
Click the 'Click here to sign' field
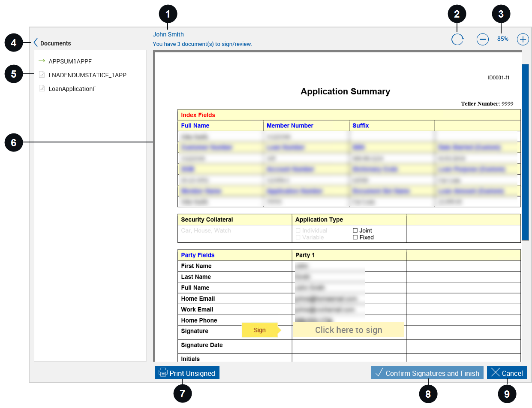pyautogui.click(x=349, y=330)
